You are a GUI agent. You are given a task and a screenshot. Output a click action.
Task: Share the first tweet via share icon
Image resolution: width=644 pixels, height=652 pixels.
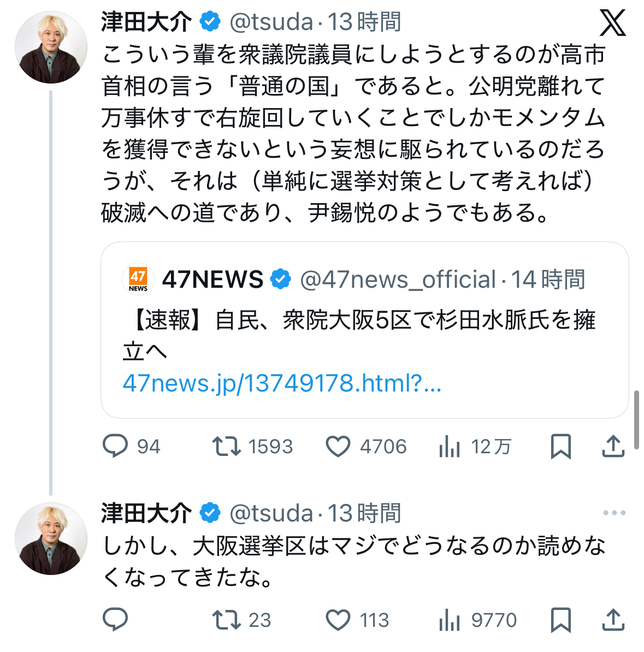613,446
